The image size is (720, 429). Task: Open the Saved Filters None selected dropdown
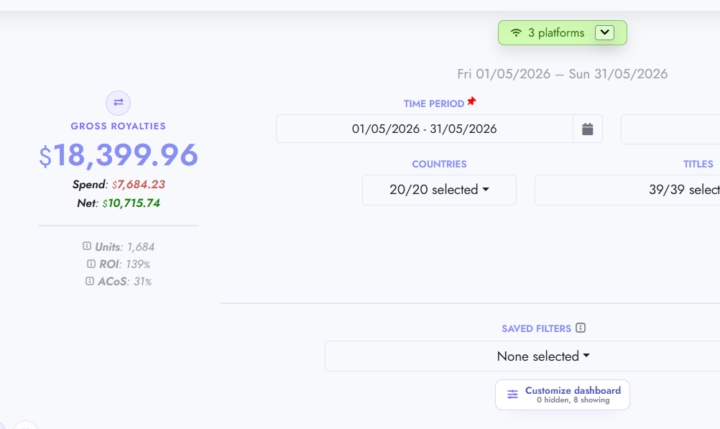(x=523, y=356)
